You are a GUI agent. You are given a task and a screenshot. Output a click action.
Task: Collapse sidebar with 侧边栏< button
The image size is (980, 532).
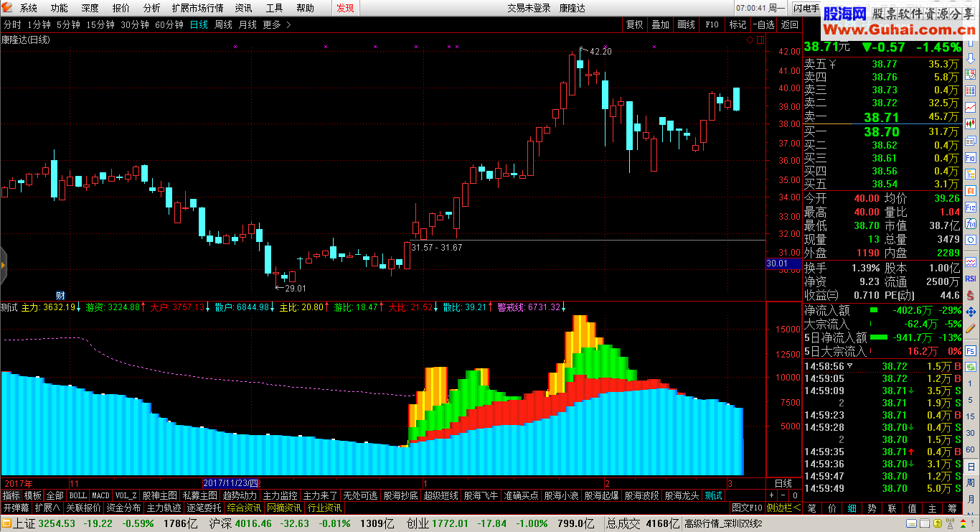point(783,508)
